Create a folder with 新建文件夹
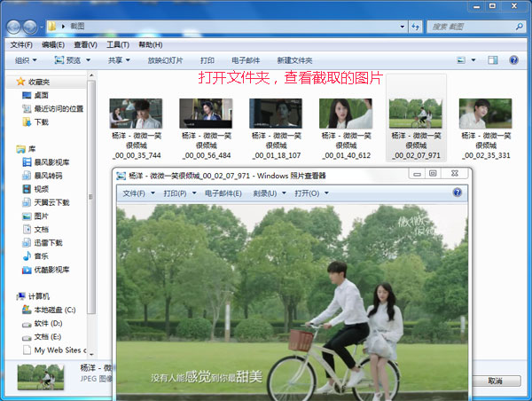This screenshot has height=401, width=532. pos(294,60)
